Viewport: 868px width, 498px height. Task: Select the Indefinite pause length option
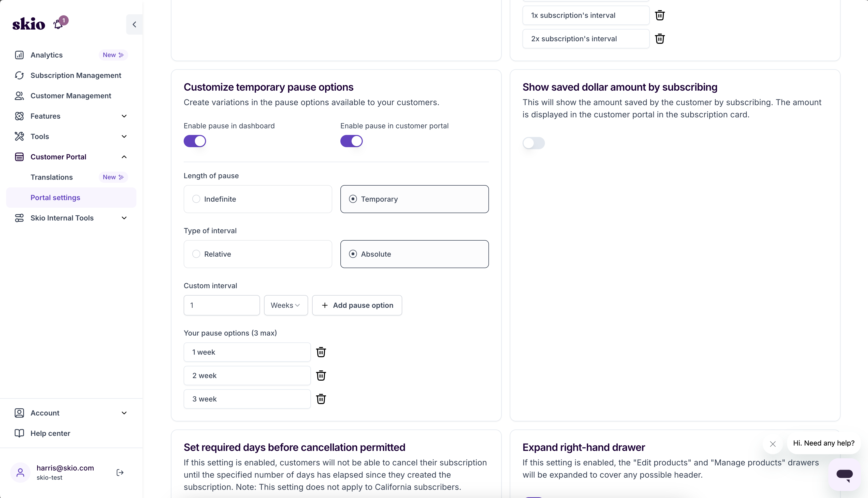(x=258, y=199)
